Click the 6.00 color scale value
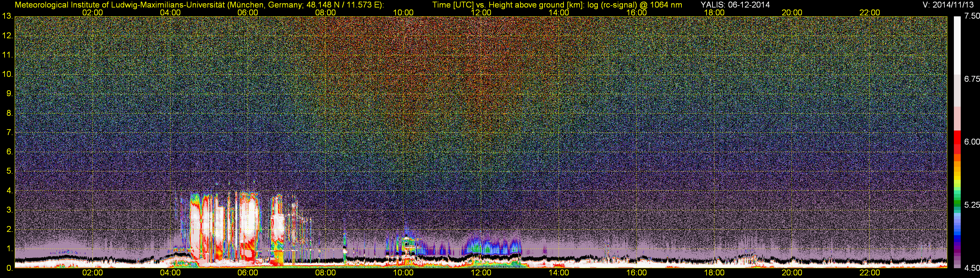This screenshot has height=278, width=980. tap(972, 142)
